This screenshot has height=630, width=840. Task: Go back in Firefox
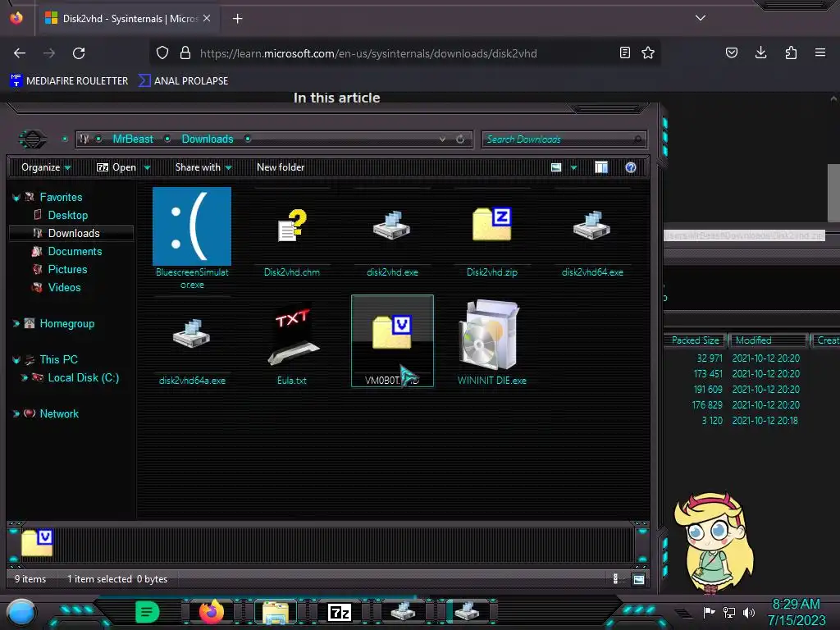tap(20, 53)
